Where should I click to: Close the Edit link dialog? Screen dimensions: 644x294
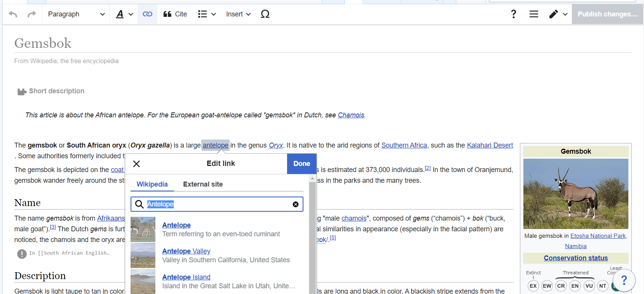[136, 164]
